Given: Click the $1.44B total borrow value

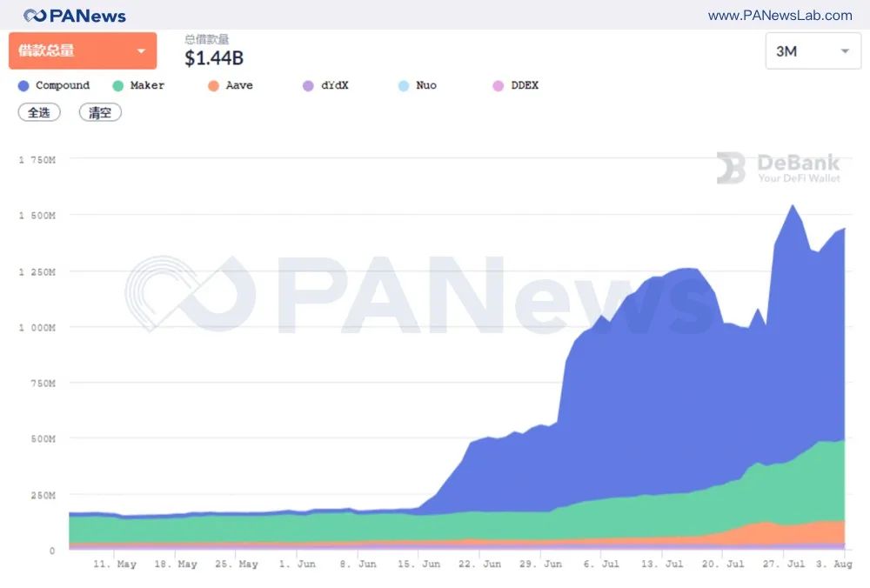Looking at the screenshot, I should (x=214, y=57).
